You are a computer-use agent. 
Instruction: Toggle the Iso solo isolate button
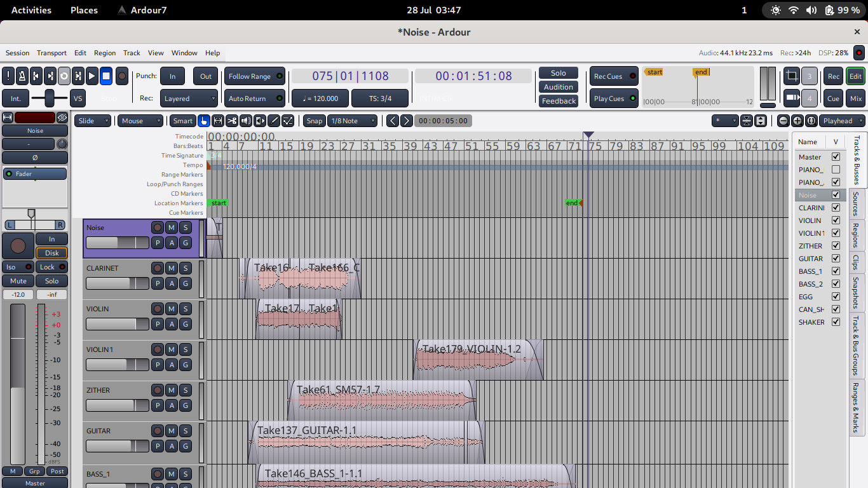[18, 267]
